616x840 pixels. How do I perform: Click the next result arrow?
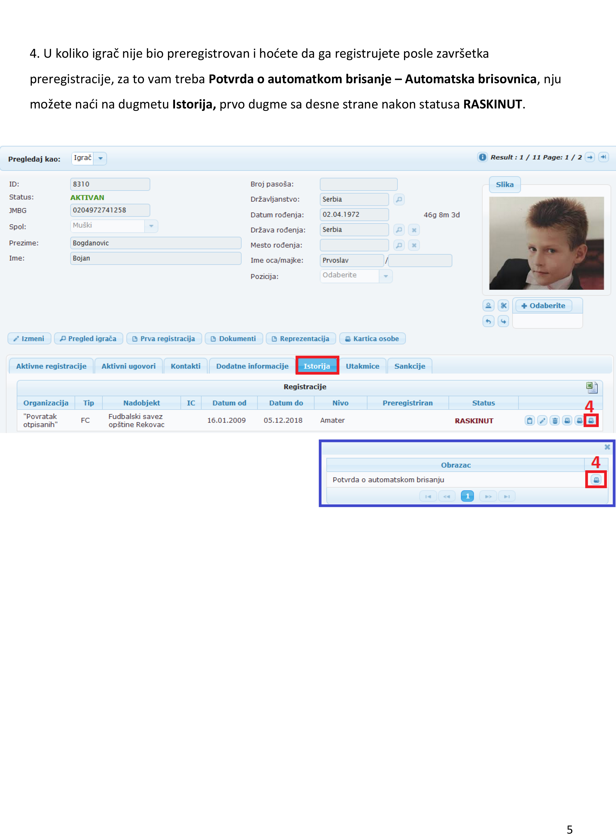(x=590, y=157)
